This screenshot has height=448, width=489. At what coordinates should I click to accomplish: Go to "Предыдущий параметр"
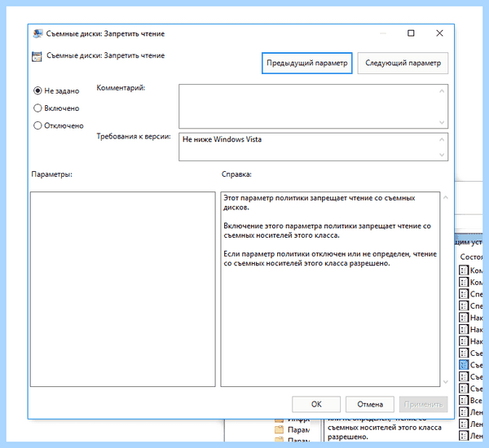click(x=307, y=64)
